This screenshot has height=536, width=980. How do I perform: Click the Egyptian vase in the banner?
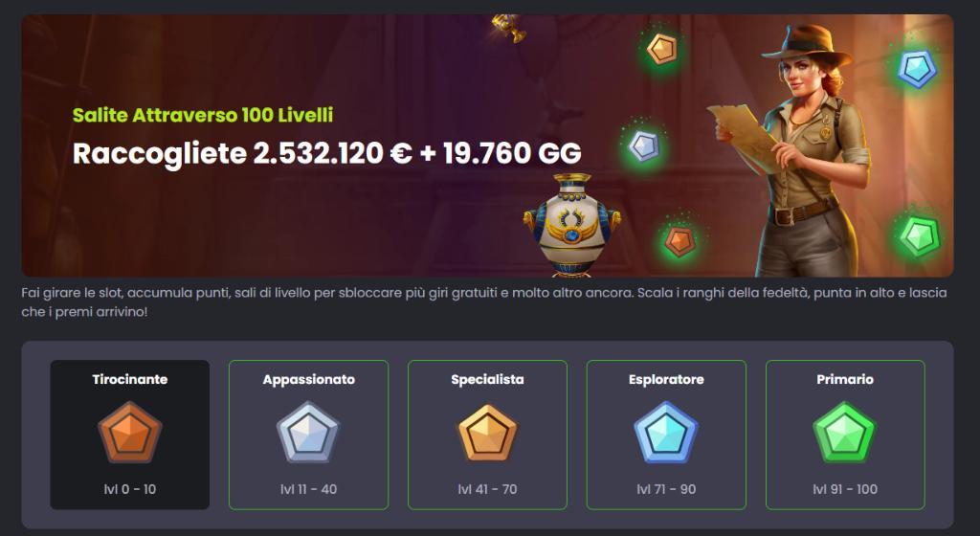(571, 226)
